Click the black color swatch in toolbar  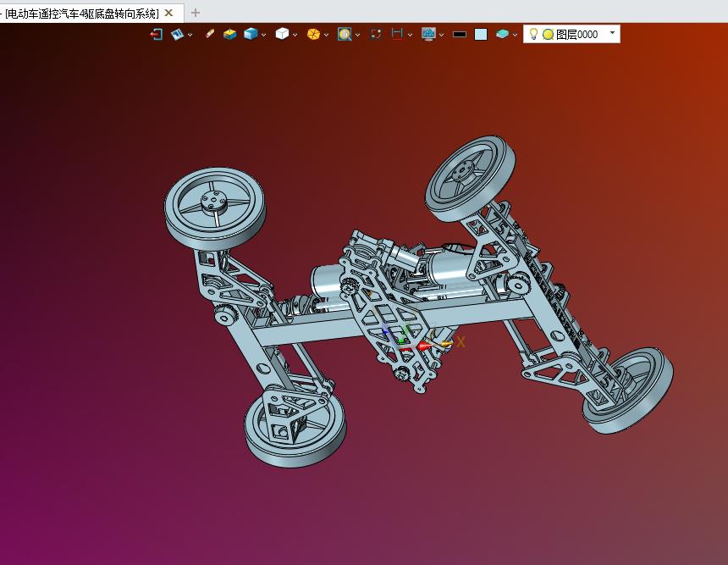(460, 34)
